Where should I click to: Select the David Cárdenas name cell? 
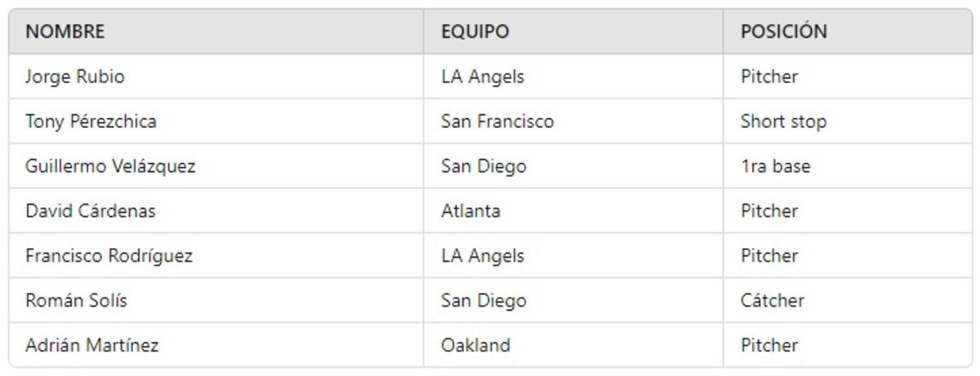point(90,211)
